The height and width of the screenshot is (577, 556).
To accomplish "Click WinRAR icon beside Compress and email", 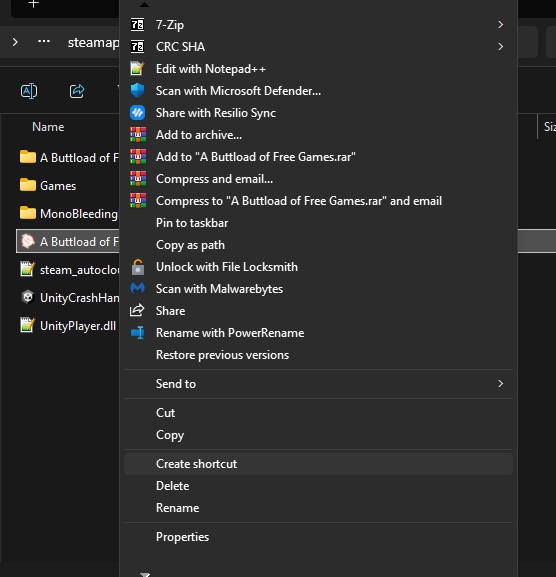I will (138, 179).
